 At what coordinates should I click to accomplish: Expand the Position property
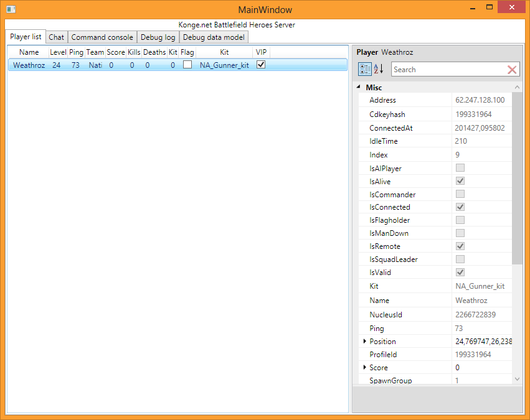(x=364, y=342)
